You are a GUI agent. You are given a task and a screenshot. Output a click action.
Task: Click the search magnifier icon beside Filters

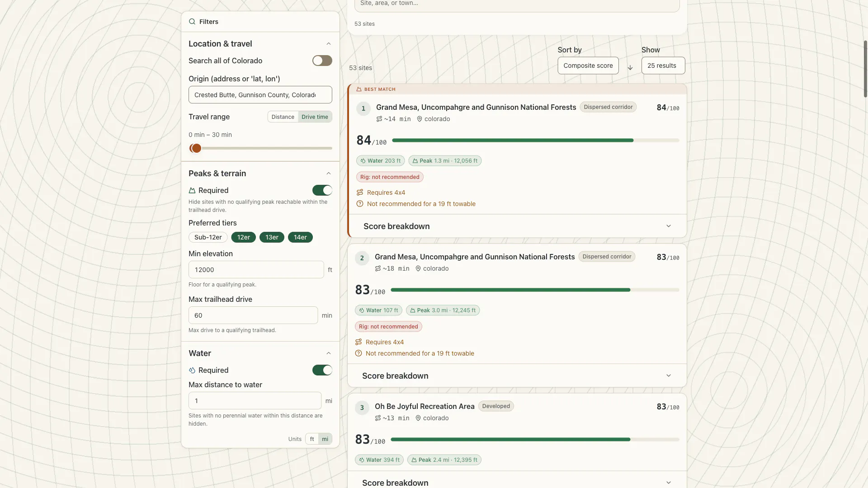(x=192, y=22)
